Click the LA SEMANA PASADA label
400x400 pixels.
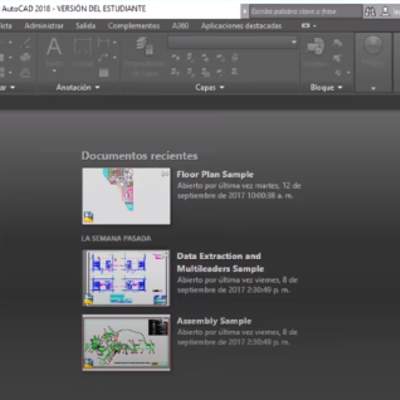coord(116,238)
